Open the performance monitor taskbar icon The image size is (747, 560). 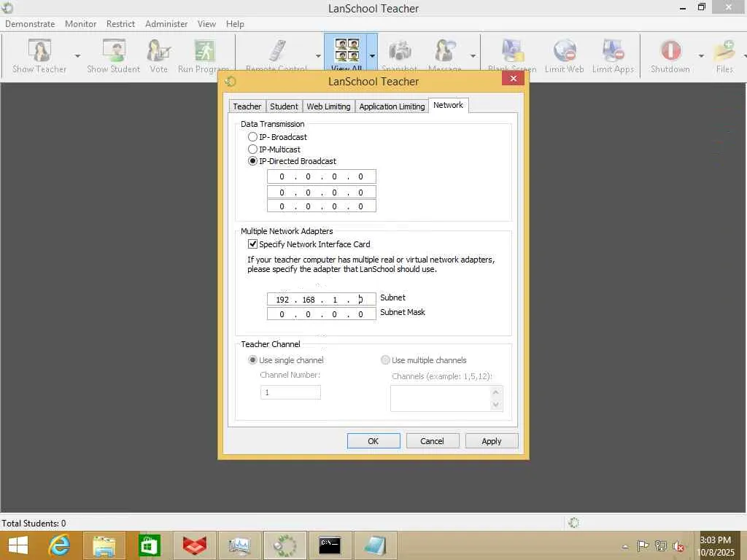(x=239, y=545)
